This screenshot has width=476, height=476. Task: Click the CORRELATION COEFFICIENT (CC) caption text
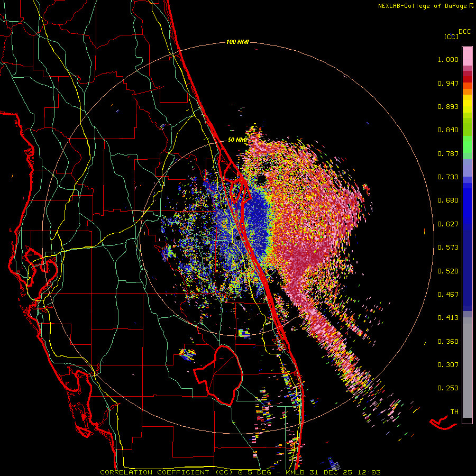pyautogui.click(x=166, y=472)
